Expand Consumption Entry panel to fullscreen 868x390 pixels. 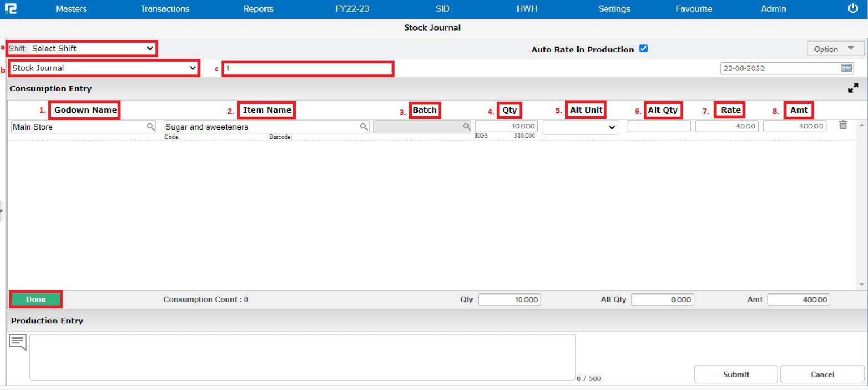[x=853, y=88]
